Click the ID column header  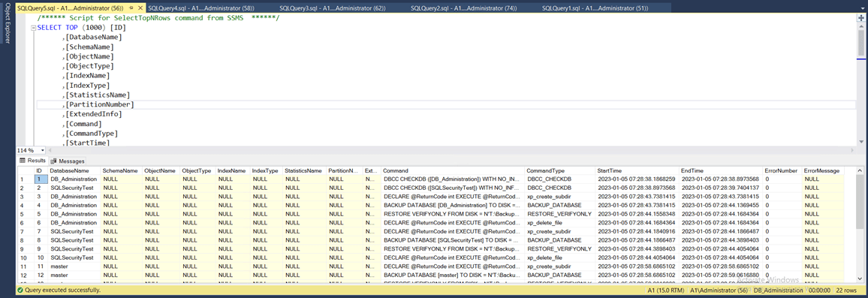click(x=41, y=170)
